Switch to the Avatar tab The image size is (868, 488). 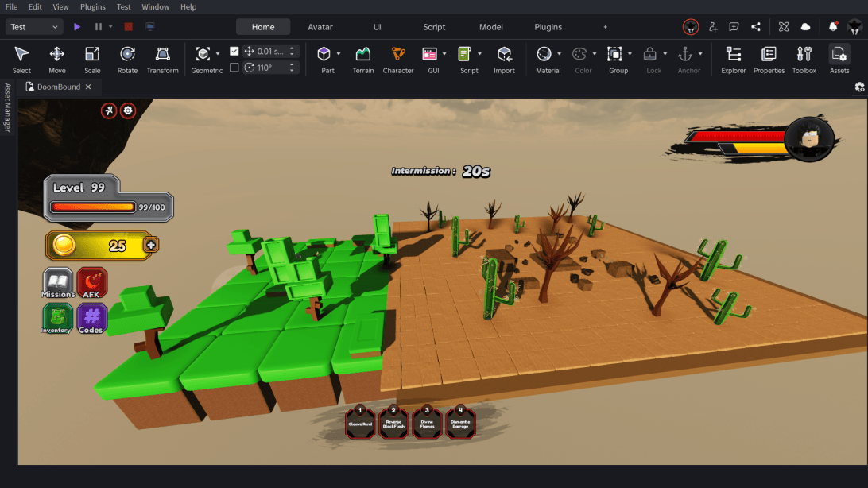(320, 26)
